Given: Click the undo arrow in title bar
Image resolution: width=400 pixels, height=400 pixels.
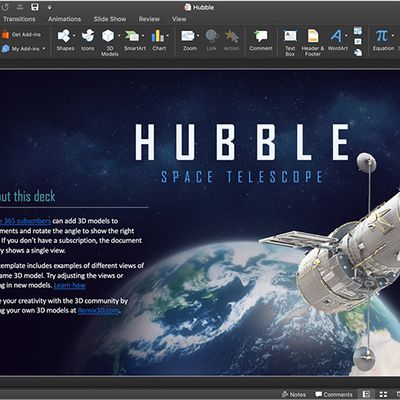Looking at the screenshot, I should (x=5, y=7).
